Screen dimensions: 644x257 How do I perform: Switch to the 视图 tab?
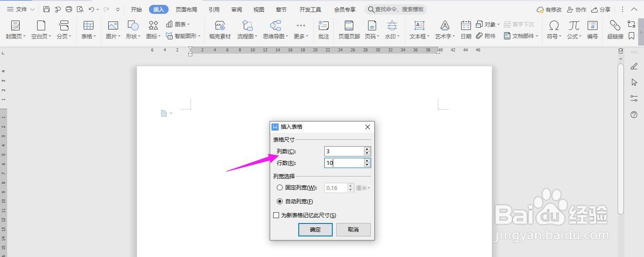(x=259, y=9)
